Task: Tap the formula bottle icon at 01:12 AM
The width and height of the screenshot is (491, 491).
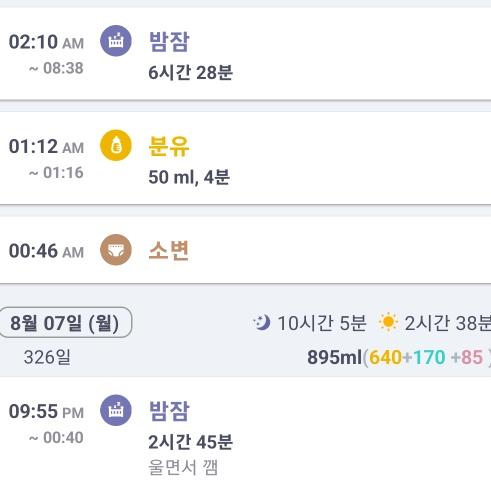Action: [116, 145]
